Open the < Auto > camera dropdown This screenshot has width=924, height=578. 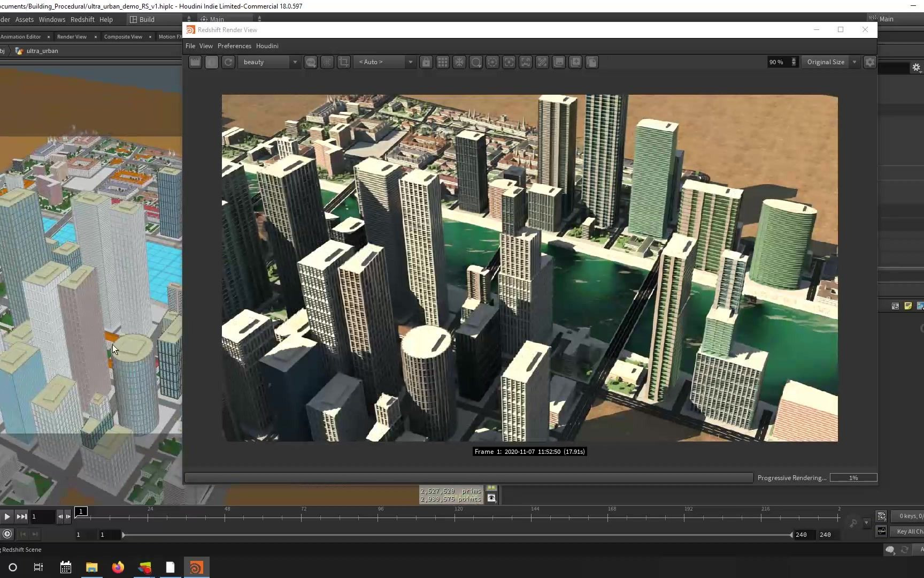384,62
